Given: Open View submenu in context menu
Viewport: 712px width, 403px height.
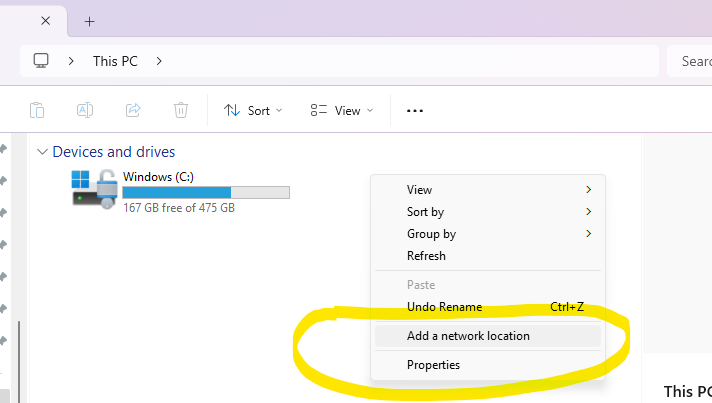Looking at the screenshot, I should [488, 190].
